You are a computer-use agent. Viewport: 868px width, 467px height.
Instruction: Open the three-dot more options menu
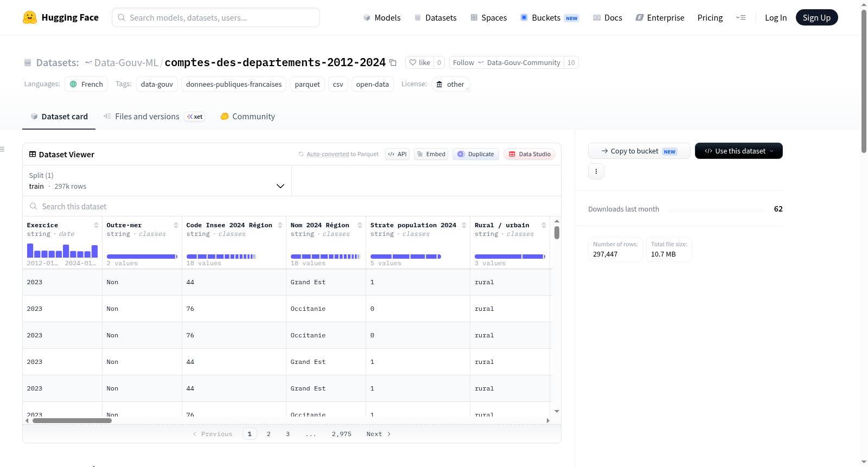pyautogui.click(x=596, y=171)
